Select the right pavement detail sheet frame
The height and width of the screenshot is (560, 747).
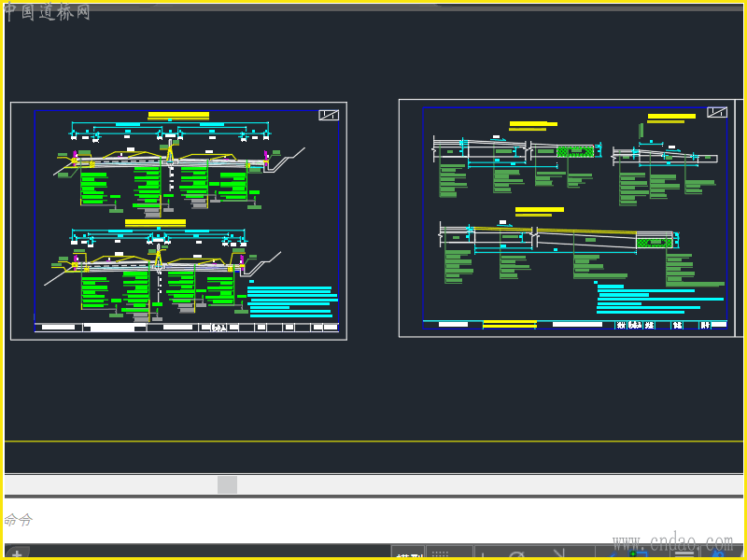pos(567,218)
